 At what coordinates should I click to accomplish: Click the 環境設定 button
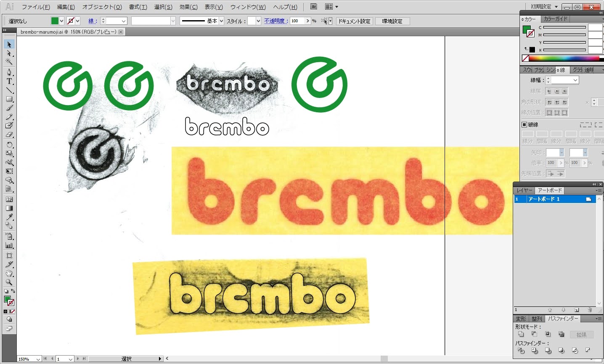[392, 21]
